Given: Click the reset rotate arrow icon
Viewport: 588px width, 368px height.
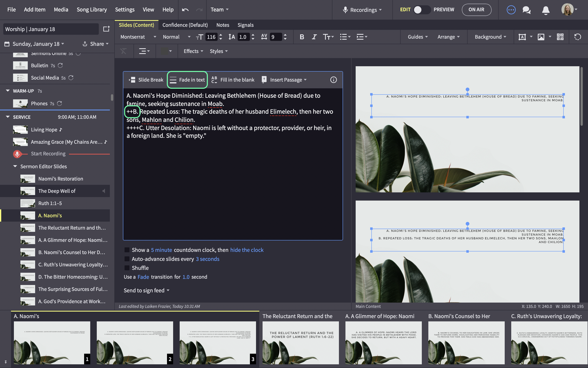Looking at the screenshot, I should [x=578, y=37].
